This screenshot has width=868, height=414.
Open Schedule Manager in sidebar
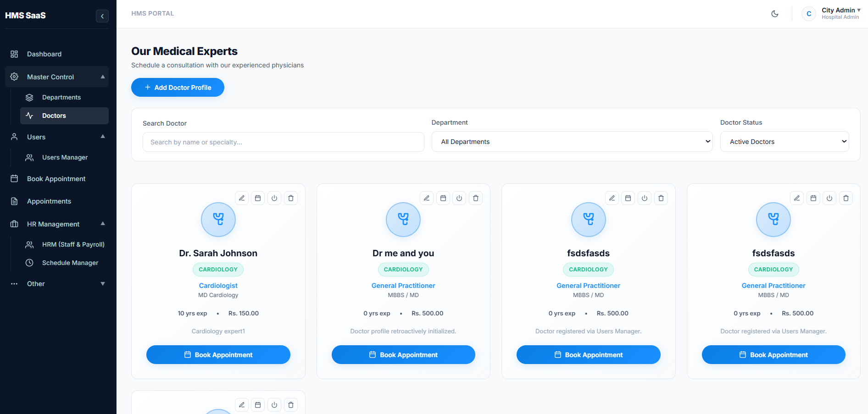[64, 263]
